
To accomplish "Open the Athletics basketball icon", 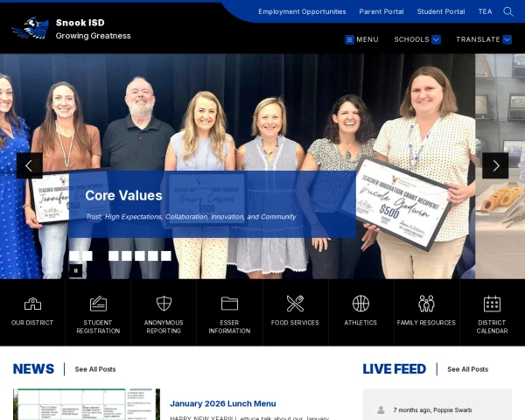I will click(360, 304).
